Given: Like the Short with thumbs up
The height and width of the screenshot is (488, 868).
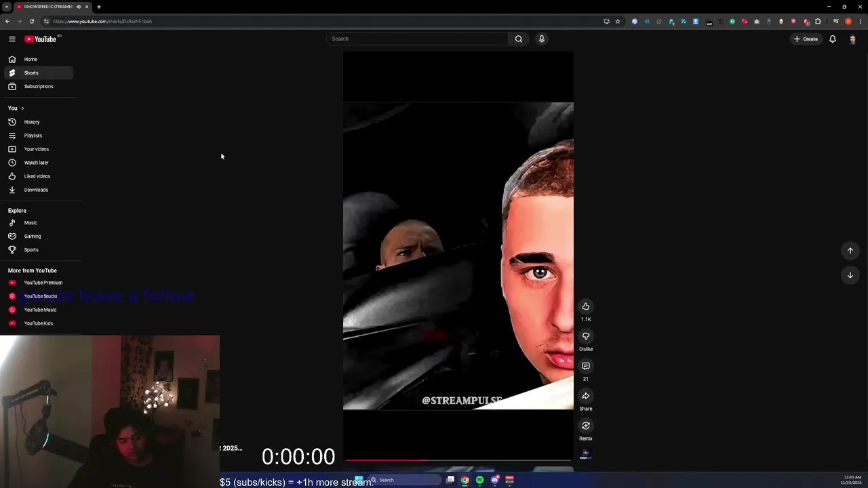Looking at the screenshot, I should [586, 306].
